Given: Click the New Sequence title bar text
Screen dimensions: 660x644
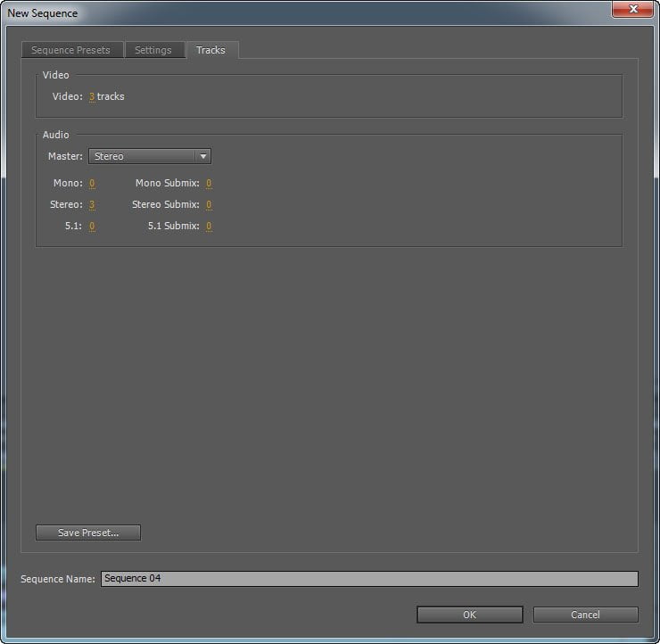Looking at the screenshot, I should pos(42,13).
